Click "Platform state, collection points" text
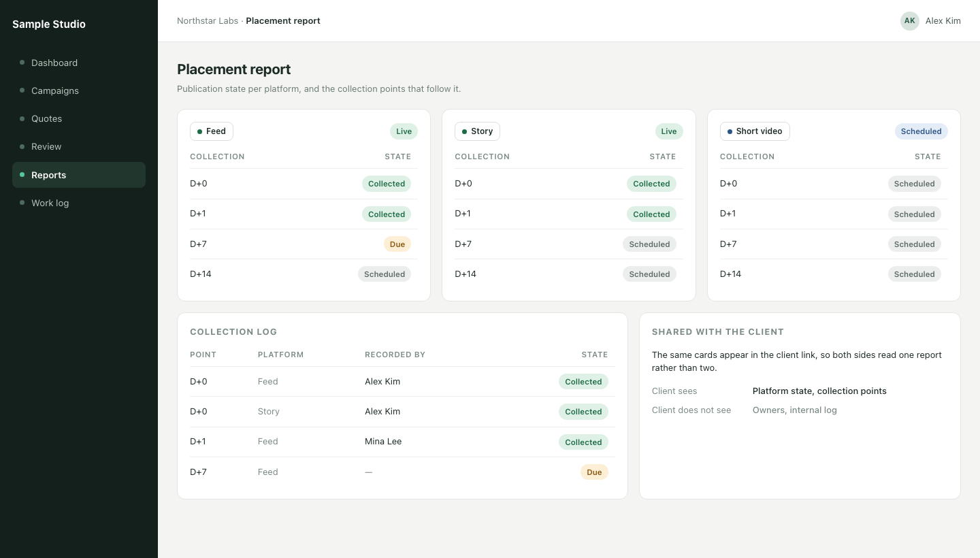 (x=819, y=391)
